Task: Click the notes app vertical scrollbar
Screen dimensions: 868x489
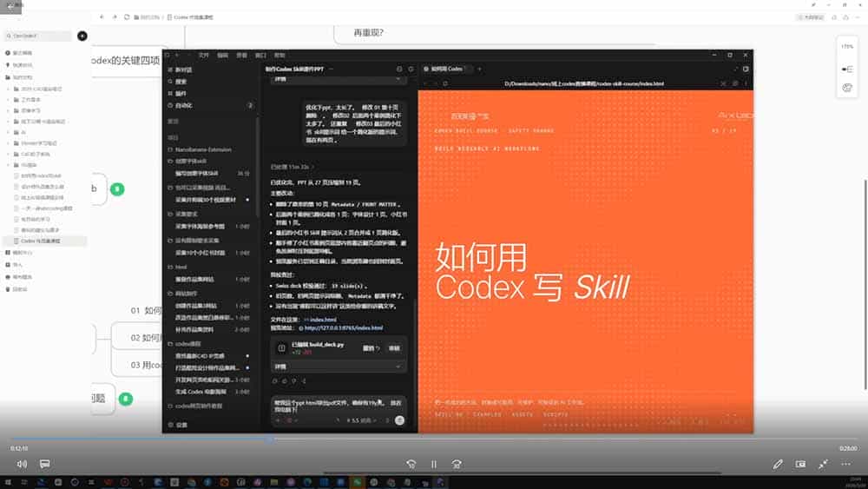Action: click(865, 284)
